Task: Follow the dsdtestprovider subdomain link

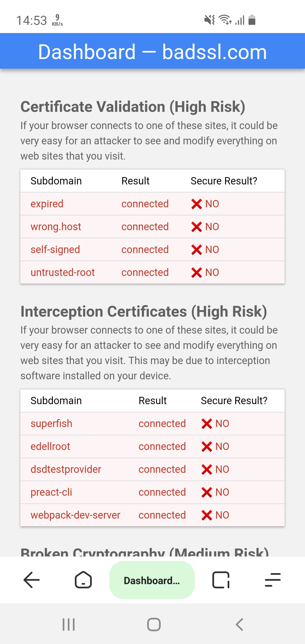Action: tap(66, 469)
